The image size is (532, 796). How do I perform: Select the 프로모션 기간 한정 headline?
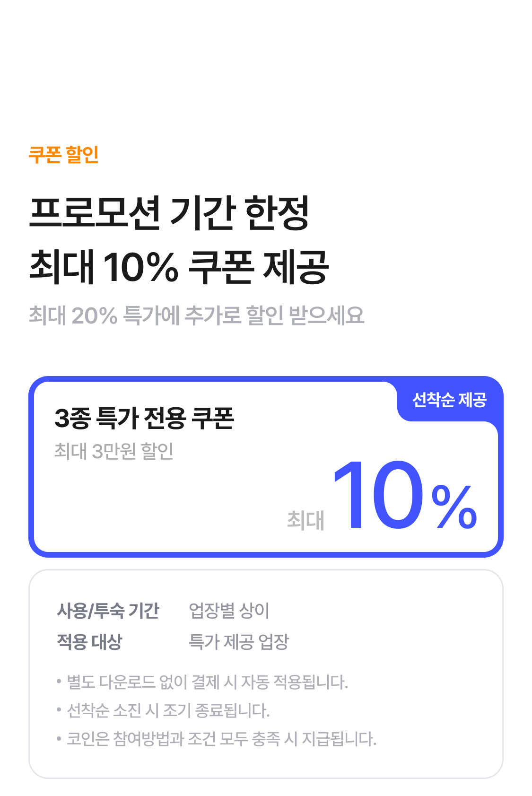click(170, 212)
